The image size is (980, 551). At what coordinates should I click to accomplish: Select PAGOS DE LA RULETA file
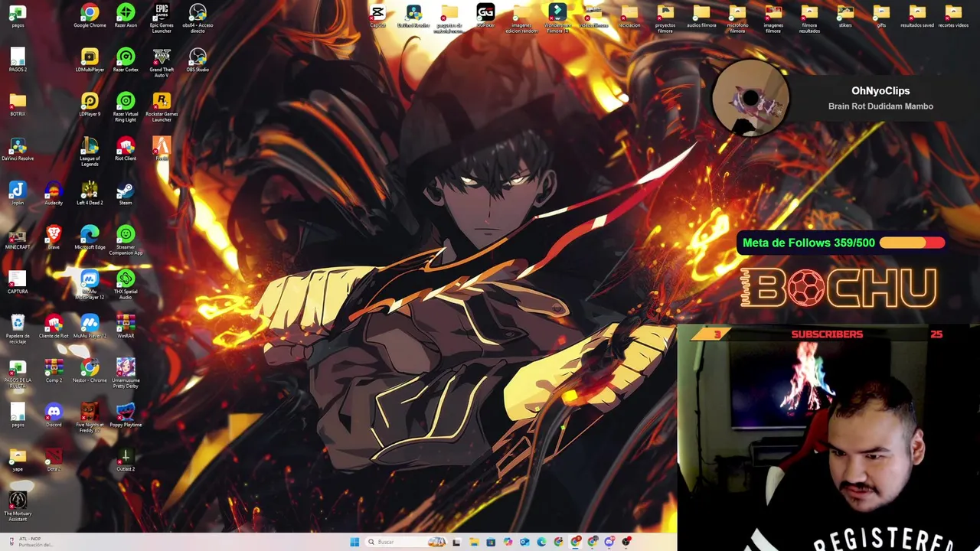(18, 373)
